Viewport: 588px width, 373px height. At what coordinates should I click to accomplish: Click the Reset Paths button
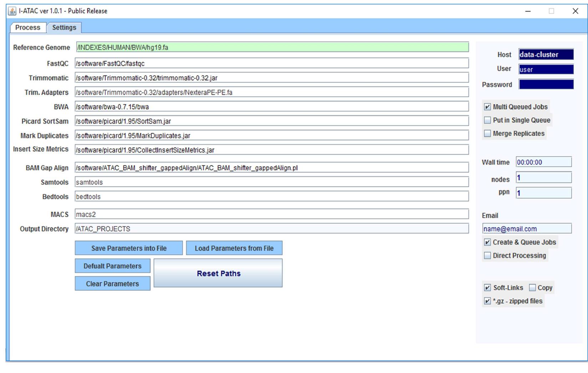click(x=218, y=273)
